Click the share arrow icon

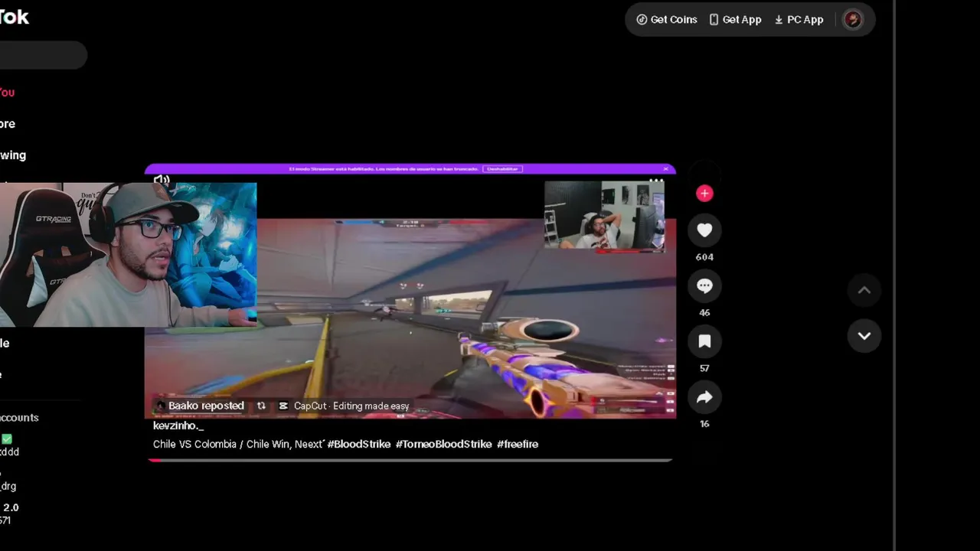pyautogui.click(x=704, y=397)
